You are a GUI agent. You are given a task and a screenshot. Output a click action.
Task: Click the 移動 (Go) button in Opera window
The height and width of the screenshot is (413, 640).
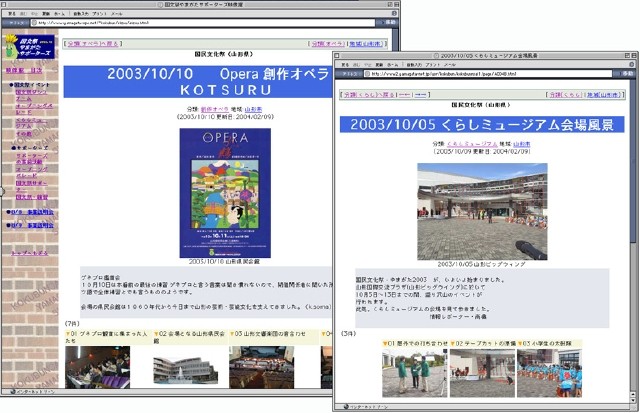point(387,22)
